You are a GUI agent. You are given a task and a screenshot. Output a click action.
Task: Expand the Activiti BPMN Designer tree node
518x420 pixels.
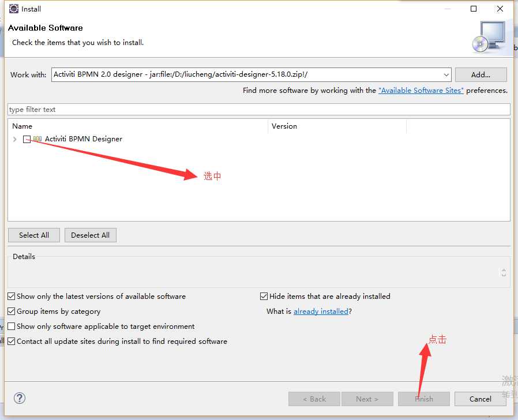point(14,139)
